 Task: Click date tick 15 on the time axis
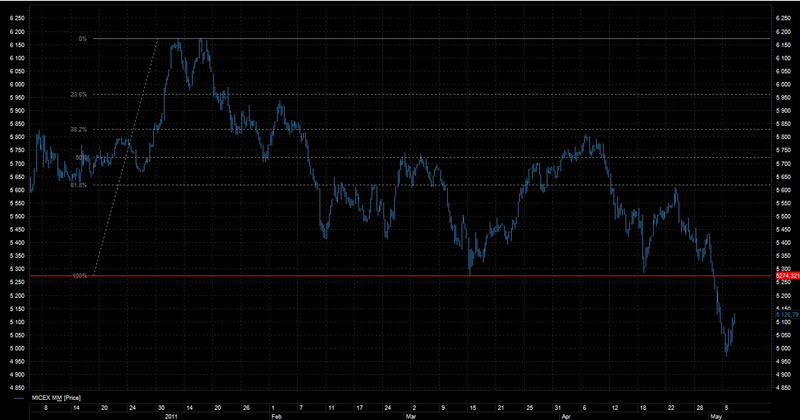[472, 408]
